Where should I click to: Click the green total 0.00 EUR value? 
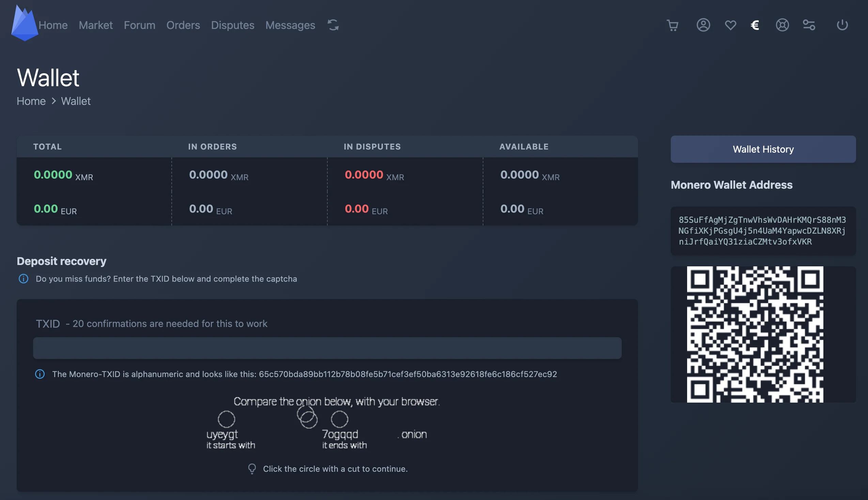(55, 209)
